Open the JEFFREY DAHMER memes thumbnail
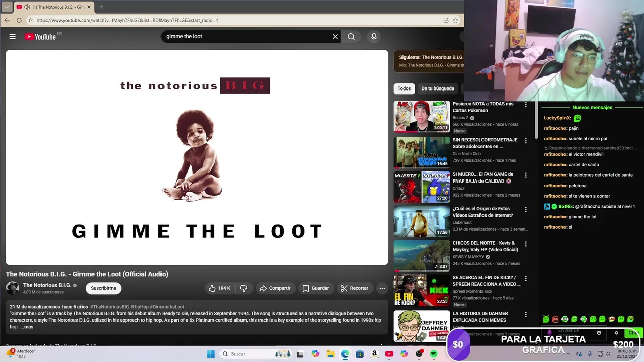 point(422,326)
